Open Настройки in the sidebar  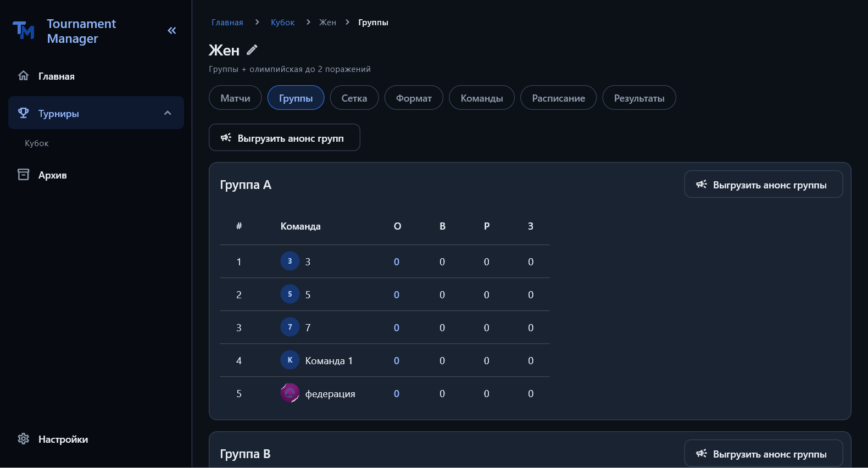pos(96,439)
